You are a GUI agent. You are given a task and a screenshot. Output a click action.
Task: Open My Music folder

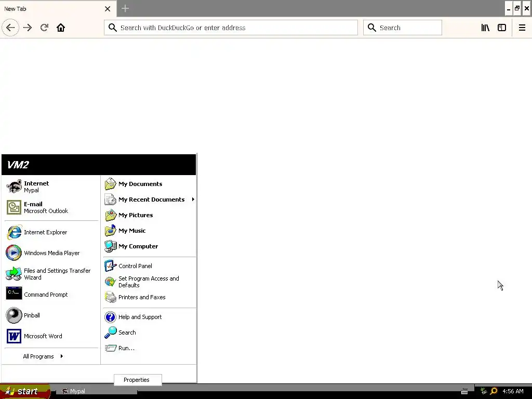pyautogui.click(x=149, y=231)
